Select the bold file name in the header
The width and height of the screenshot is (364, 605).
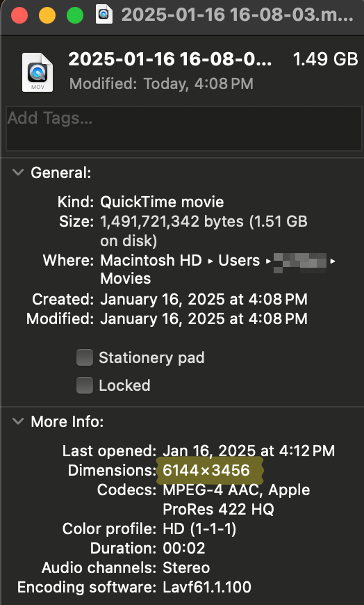tap(170, 59)
